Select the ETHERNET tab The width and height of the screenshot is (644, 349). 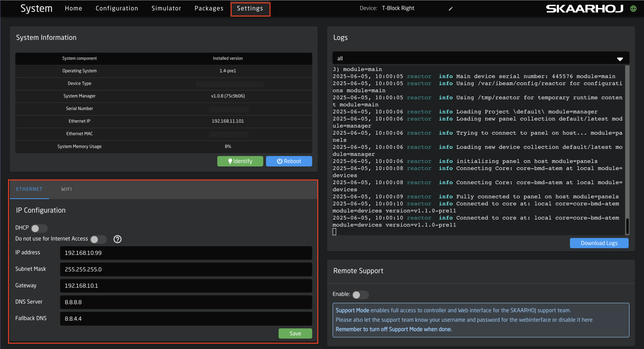pyautogui.click(x=30, y=189)
